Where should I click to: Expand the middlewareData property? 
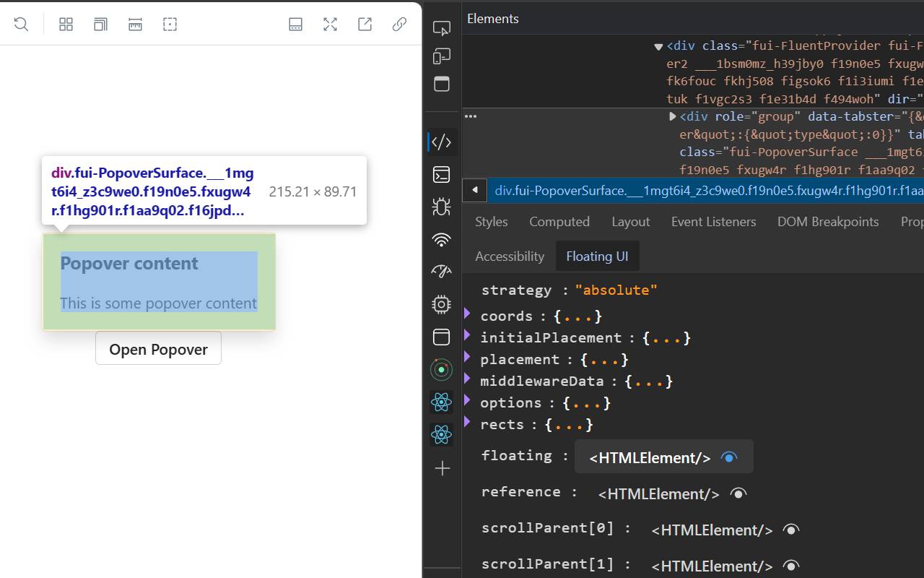[x=467, y=379]
